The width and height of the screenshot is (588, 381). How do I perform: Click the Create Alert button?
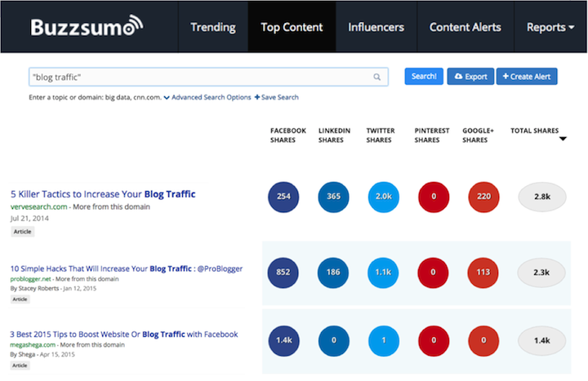point(528,77)
